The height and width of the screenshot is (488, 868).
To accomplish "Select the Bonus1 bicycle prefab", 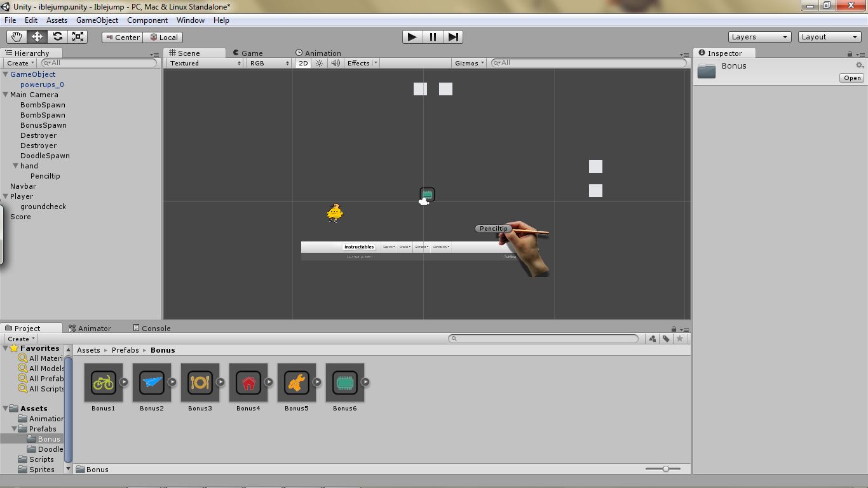I will 104,383.
